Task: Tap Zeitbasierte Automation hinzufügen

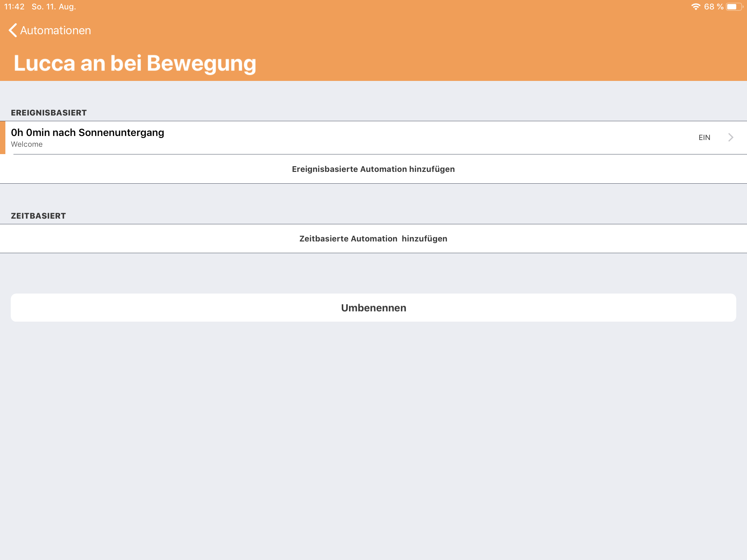Action: coord(373,239)
